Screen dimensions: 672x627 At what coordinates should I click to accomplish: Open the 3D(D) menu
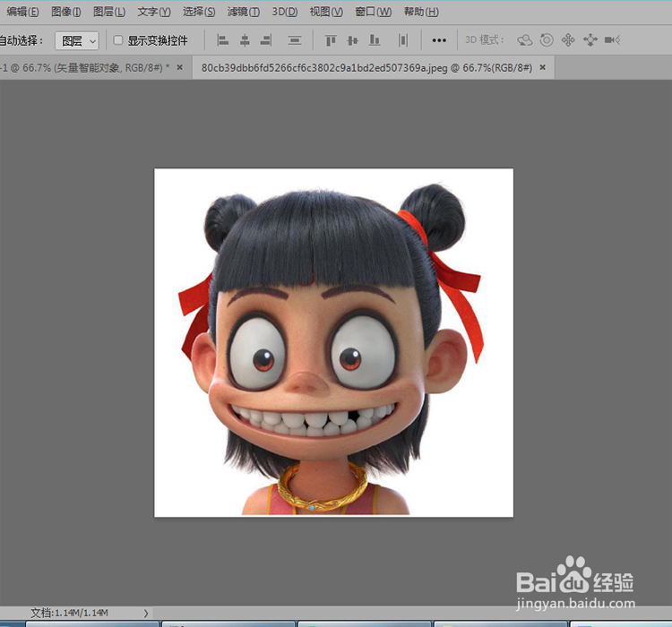[285, 12]
